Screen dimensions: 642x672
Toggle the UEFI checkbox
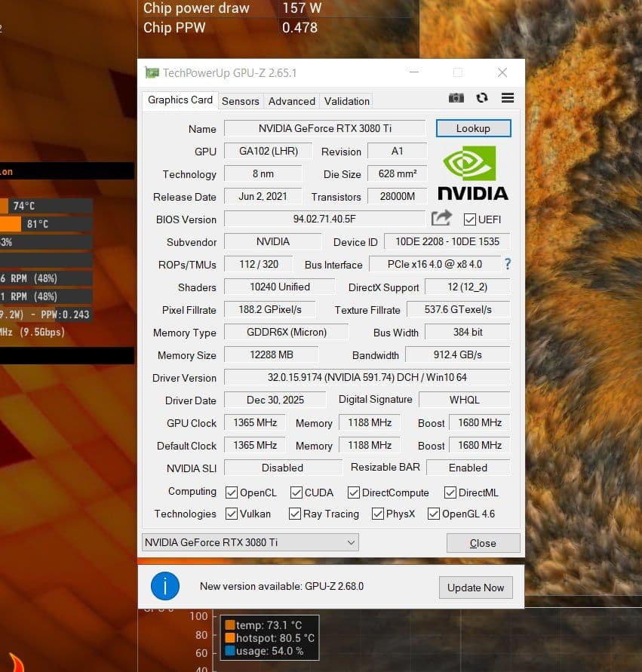[x=469, y=219]
